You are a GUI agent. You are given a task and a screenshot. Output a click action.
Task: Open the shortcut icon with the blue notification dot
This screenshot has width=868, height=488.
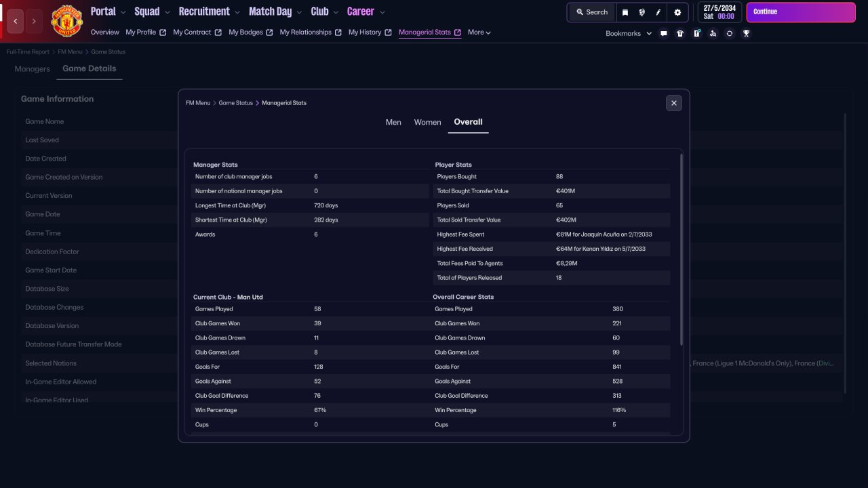point(696,33)
